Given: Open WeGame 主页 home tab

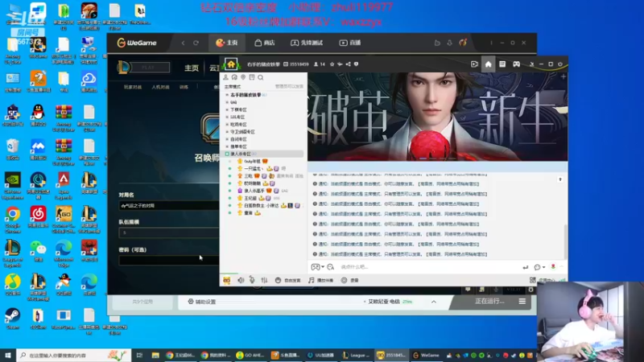Looking at the screenshot, I should point(227,43).
